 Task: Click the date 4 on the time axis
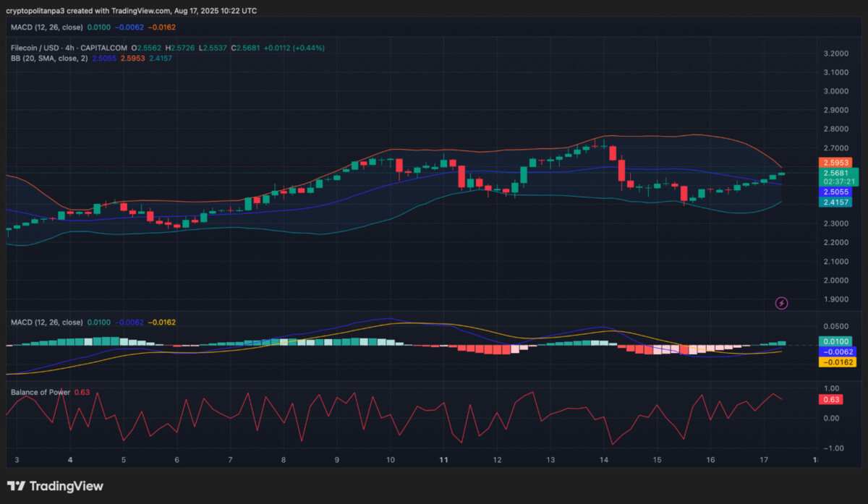[70, 460]
